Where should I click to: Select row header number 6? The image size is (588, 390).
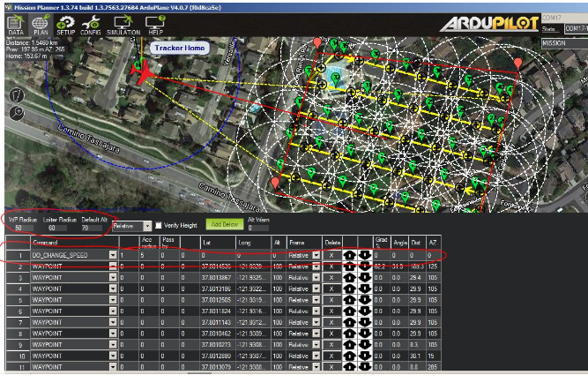click(x=18, y=311)
